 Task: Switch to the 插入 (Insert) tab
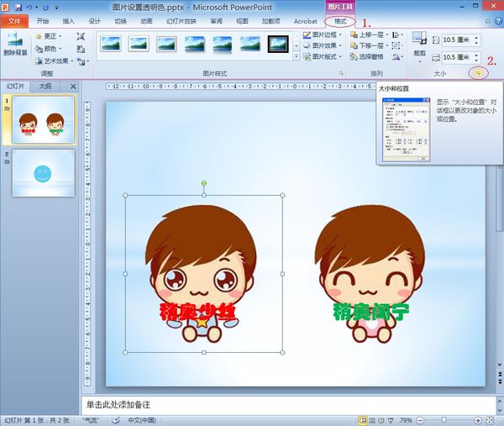click(69, 21)
